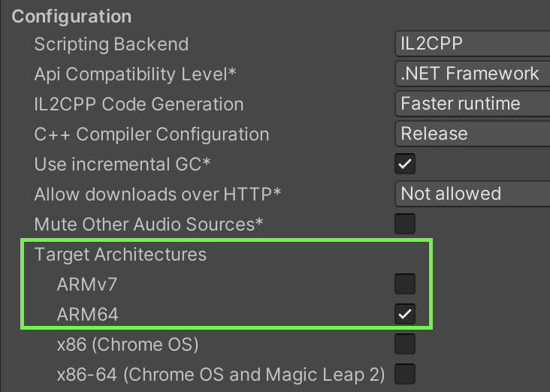Click the IL2CPP Code Generation label
Image resolution: width=550 pixels, height=392 pixels.
(139, 104)
